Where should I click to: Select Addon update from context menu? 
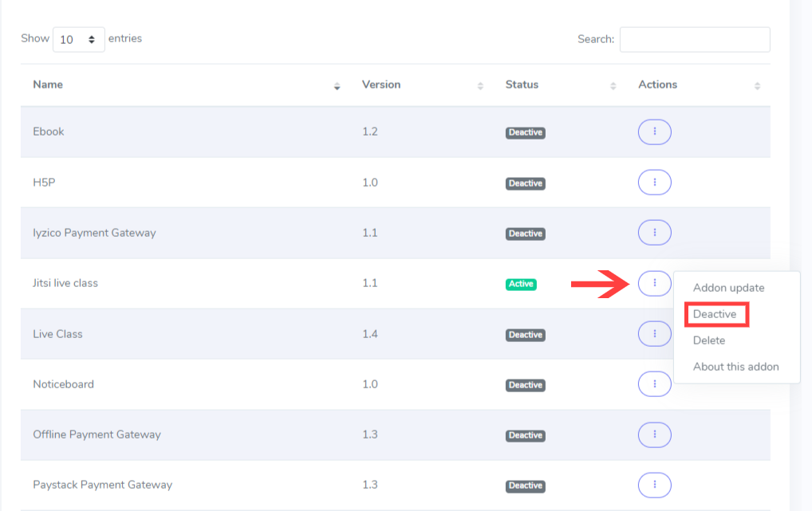coord(728,288)
